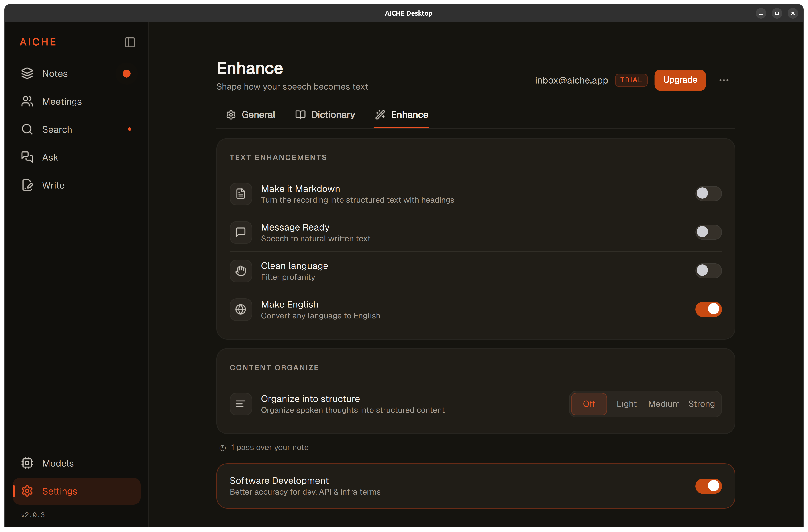
Task: Click the clock icon beside pass count
Action: (223, 448)
